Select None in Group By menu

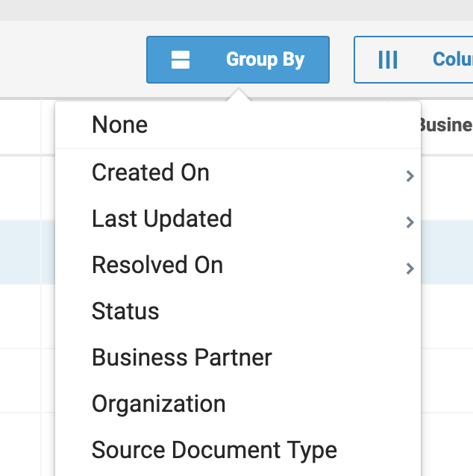[x=238, y=125]
